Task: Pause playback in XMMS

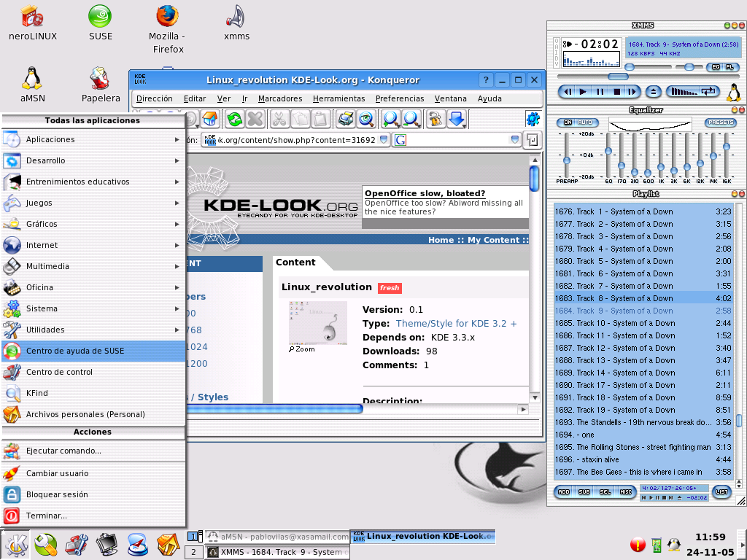Action: pyautogui.click(x=600, y=91)
